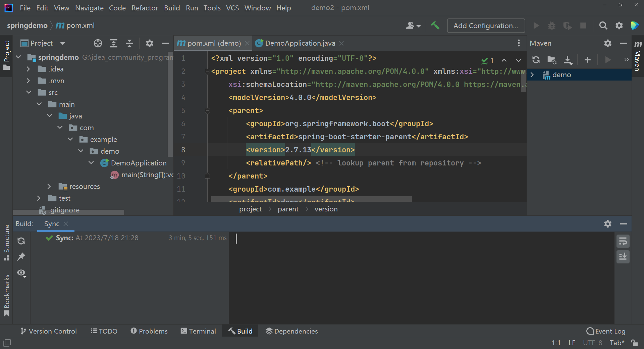This screenshot has width=644, height=349.
Task: Click the Project tree horizontal scrollbar
Action: [69, 212]
